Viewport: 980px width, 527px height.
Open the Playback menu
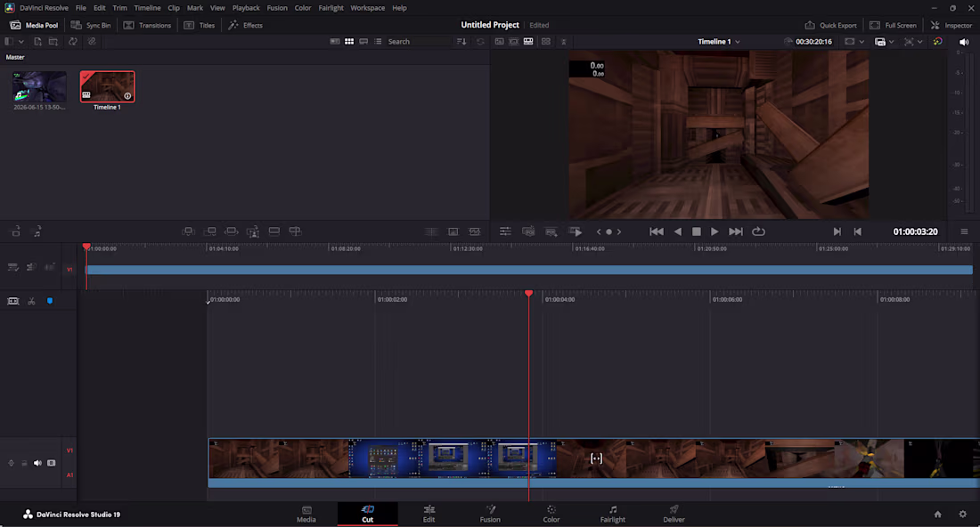coord(246,7)
